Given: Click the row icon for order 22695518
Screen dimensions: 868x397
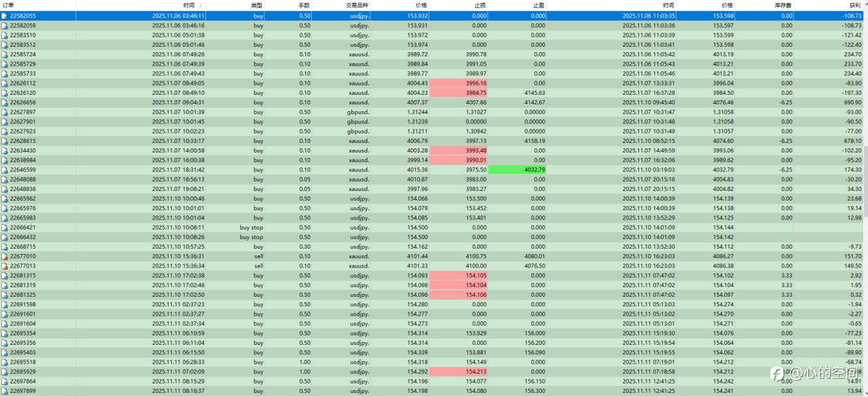Looking at the screenshot, I should 4,362.
